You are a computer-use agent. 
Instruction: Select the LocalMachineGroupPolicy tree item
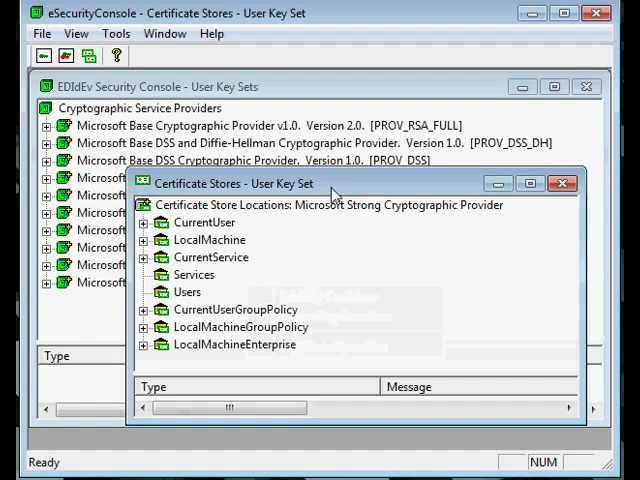click(x=241, y=327)
